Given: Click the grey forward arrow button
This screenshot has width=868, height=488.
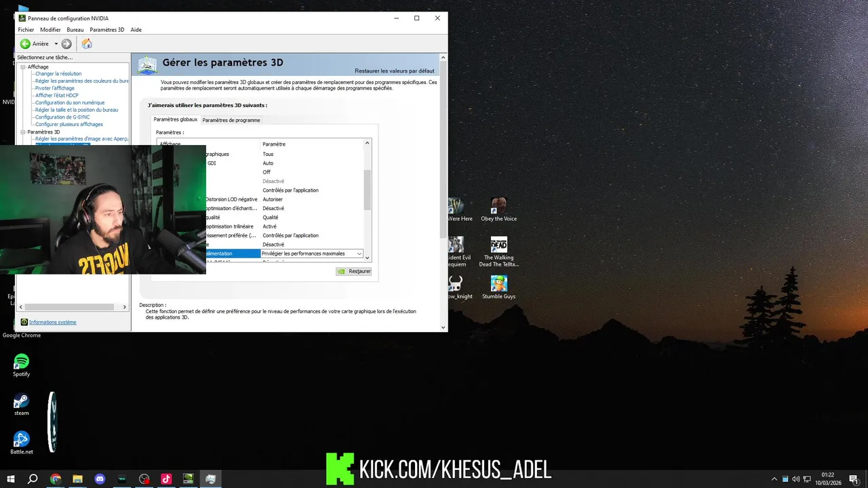Looking at the screenshot, I should click(x=66, y=43).
